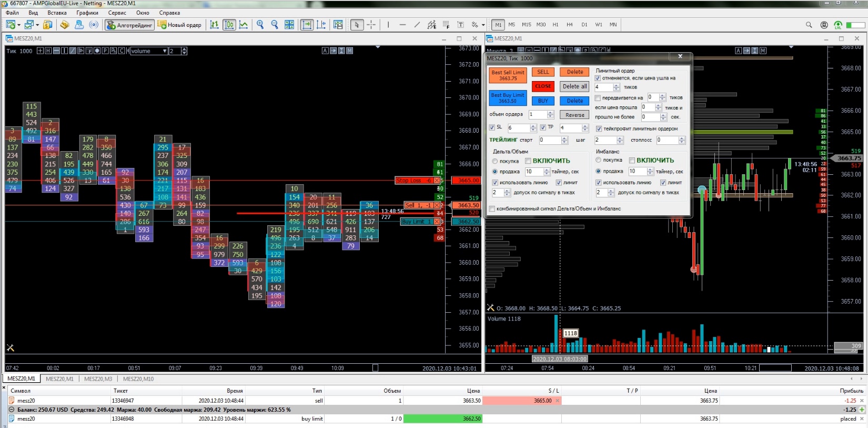868x428 pixels.
Task: Select 'покупка' radio in Имбаланс
Action: point(598,160)
